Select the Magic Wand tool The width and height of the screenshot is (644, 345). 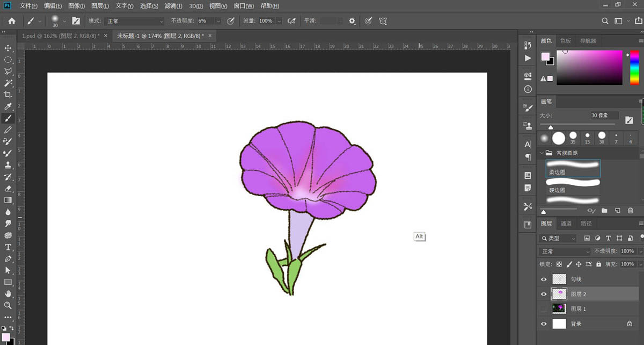coord(8,83)
